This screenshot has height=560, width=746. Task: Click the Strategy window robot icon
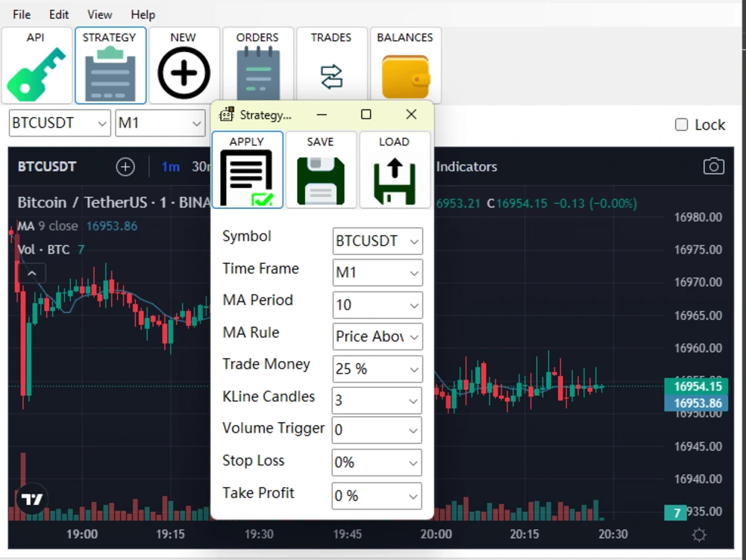227,115
